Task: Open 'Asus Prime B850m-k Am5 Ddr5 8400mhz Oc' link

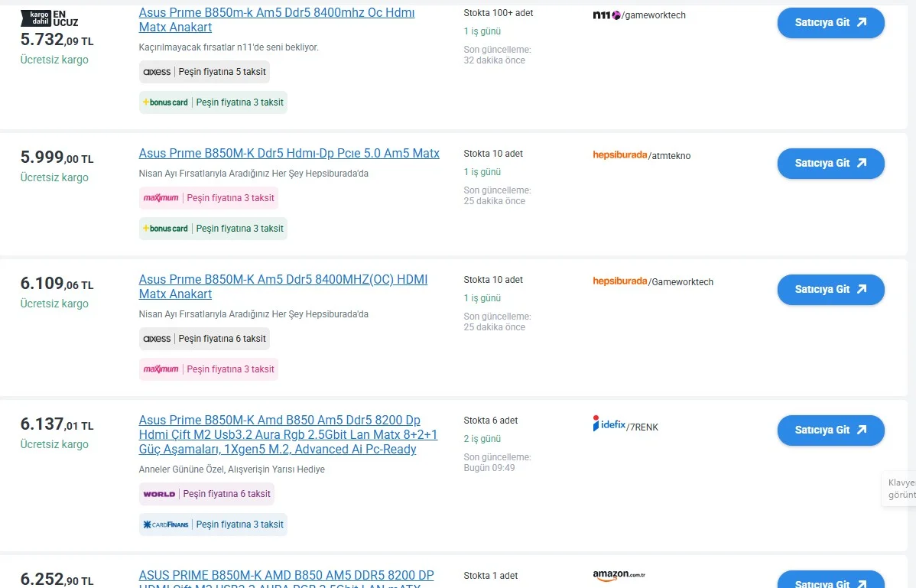Action: point(277,20)
